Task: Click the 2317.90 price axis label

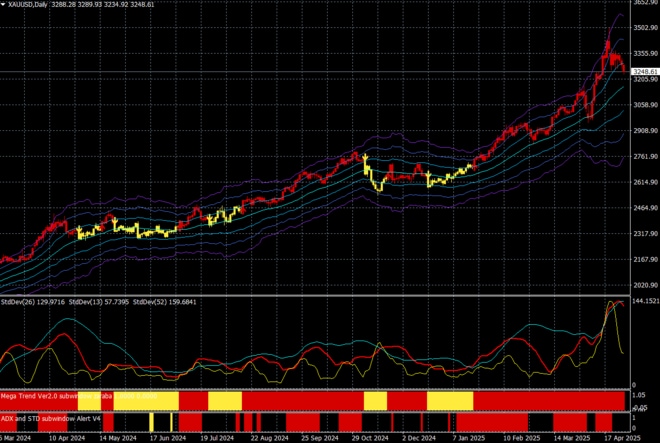Action: pos(645,233)
